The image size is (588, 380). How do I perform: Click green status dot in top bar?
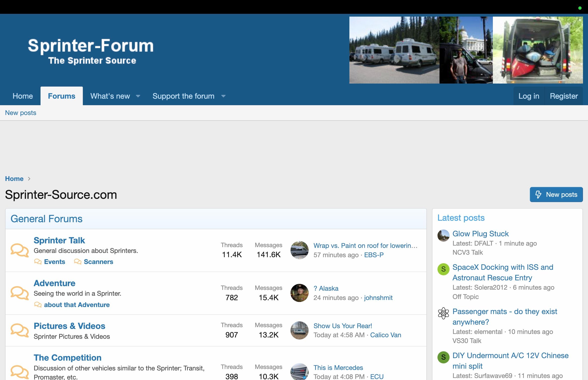coord(580,8)
